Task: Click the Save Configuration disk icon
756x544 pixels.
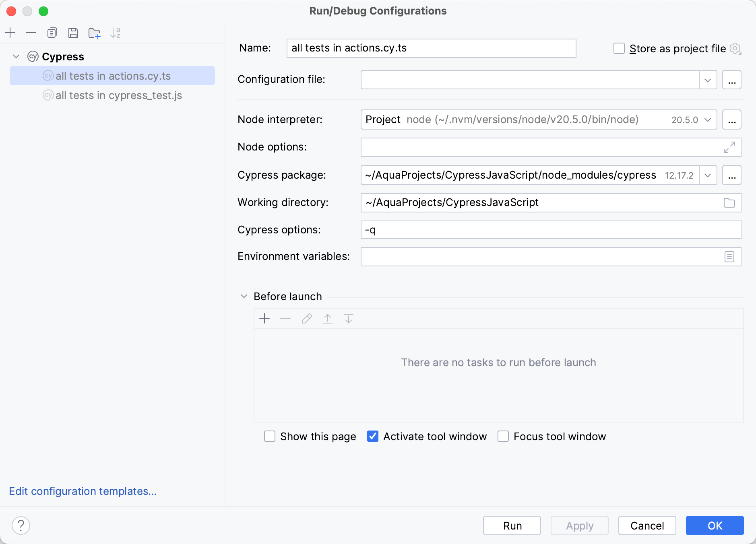Action: [x=73, y=33]
